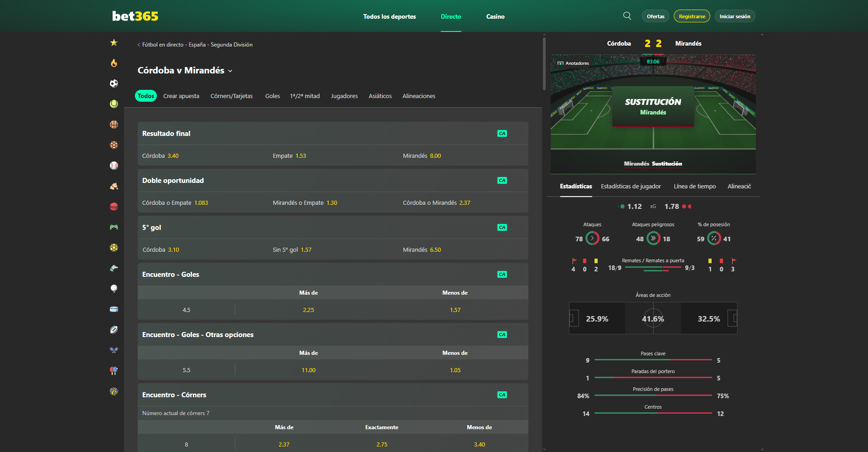Select the basketball icon in the sidebar
Image resolution: width=868 pixels, height=452 pixels.
[114, 125]
